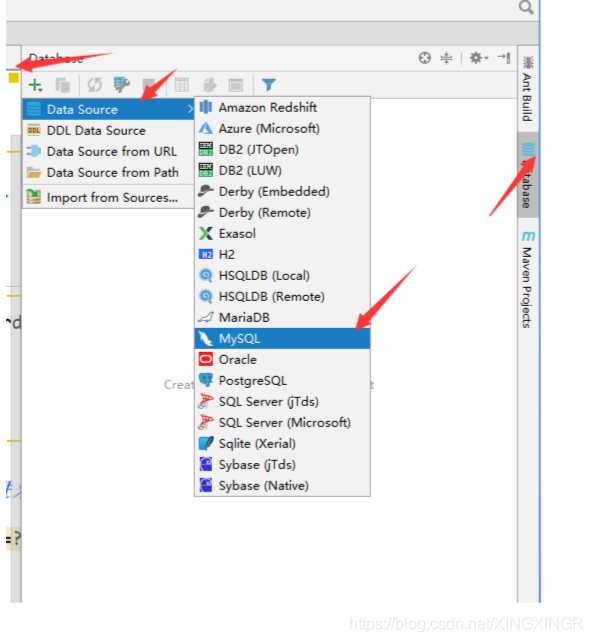
Task: Click the search magnifier icon
Action: click(526, 7)
